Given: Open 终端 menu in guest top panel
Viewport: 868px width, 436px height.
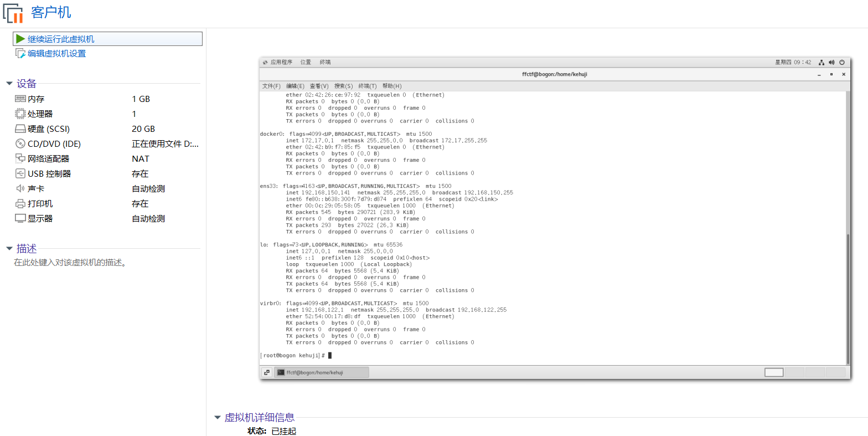Looking at the screenshot, I should point(325,62).
